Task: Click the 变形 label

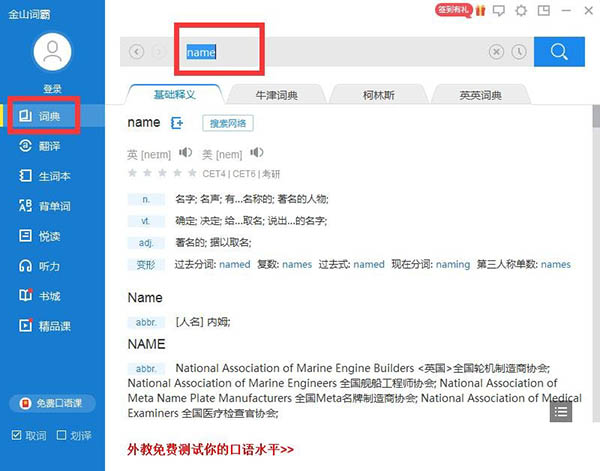Action: [146, 264]
